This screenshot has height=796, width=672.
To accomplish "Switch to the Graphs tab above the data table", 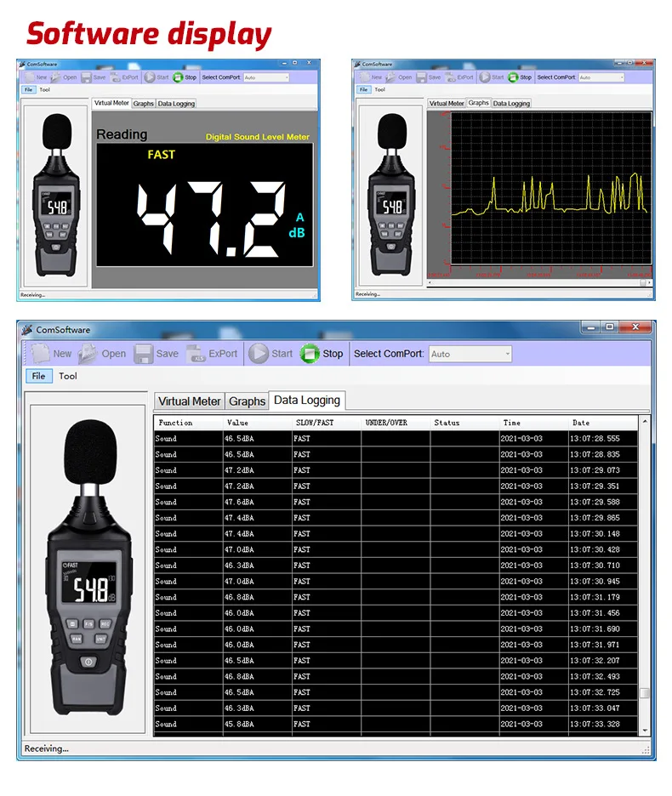I will [x=247, y=401].
